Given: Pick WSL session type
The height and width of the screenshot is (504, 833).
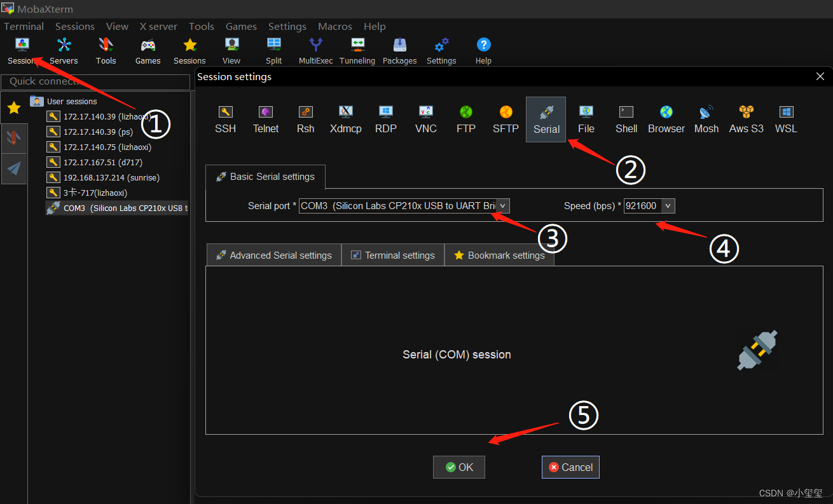Looking at the screenshot, I should pos(787,119).
